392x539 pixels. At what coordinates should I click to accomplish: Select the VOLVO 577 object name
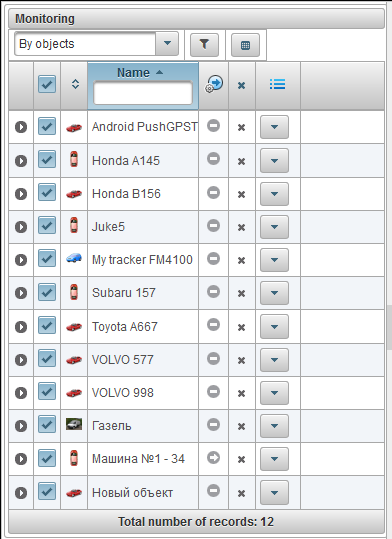123,360
